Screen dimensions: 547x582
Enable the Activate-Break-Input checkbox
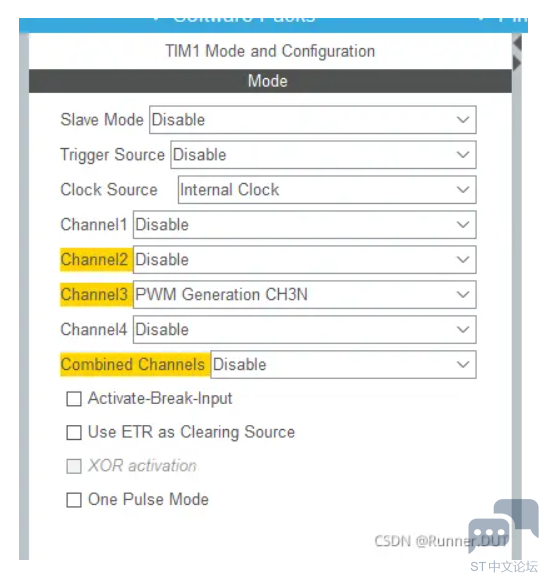tap(74, 399)
